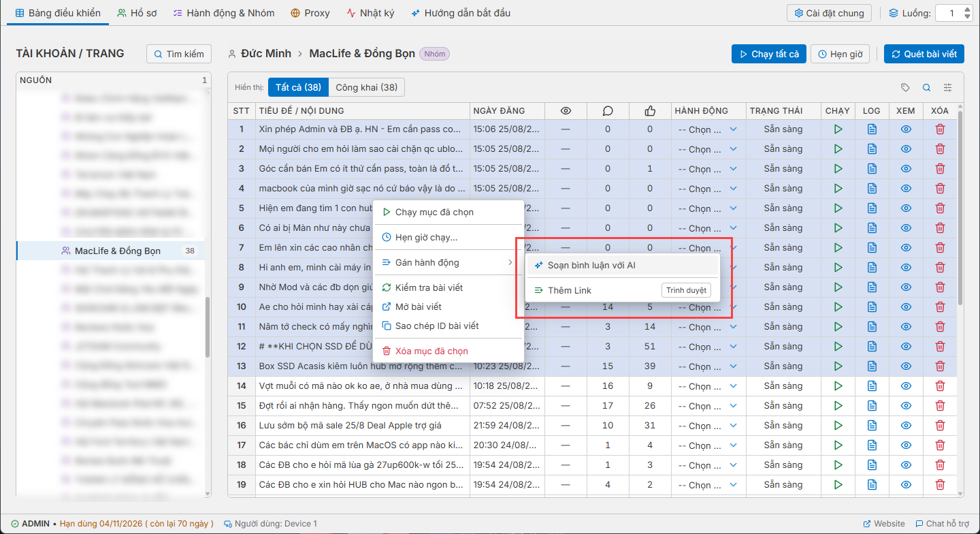Run post in row 9

[x=838, y=287]
